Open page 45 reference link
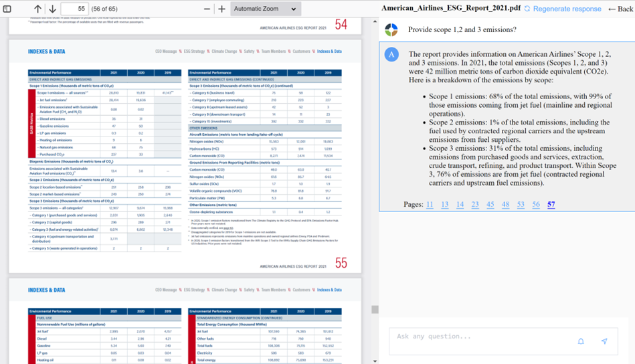The image size is (635, 364). [x=490, y=205]
